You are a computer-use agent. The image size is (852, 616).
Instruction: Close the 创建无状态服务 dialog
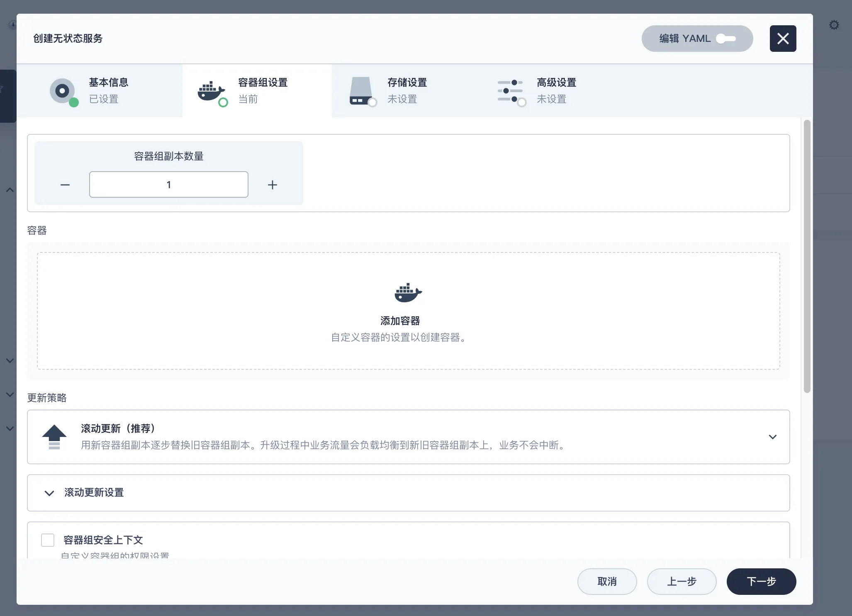pyautogui.click(x=783, y=39)
